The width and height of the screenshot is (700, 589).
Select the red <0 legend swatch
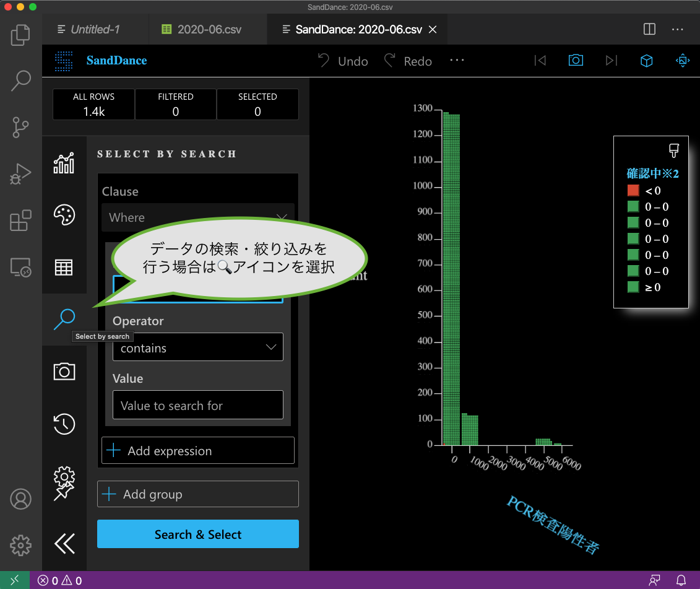click(x=633, y=190)
